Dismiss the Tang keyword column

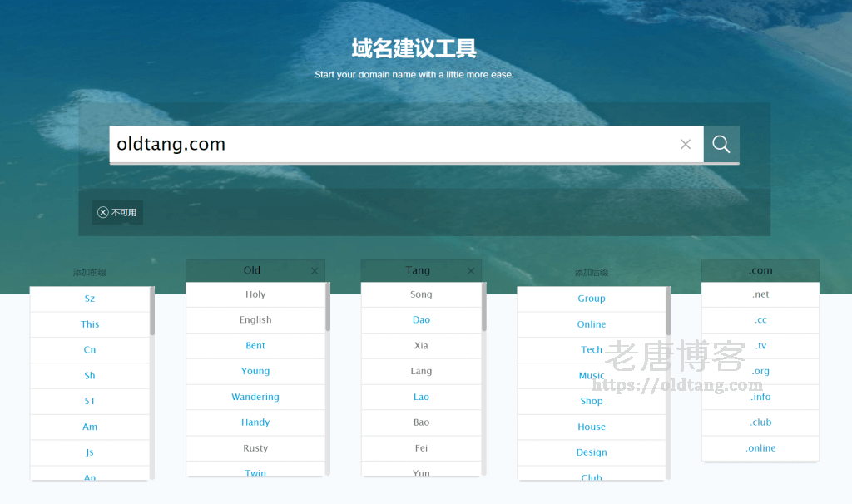[x=471, y=270]
